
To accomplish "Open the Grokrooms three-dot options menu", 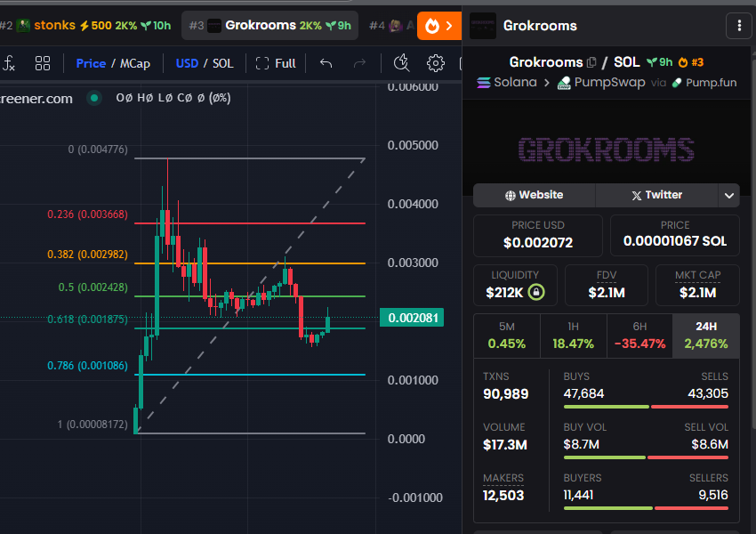I will pyautogui.click(x=739, y=26).
